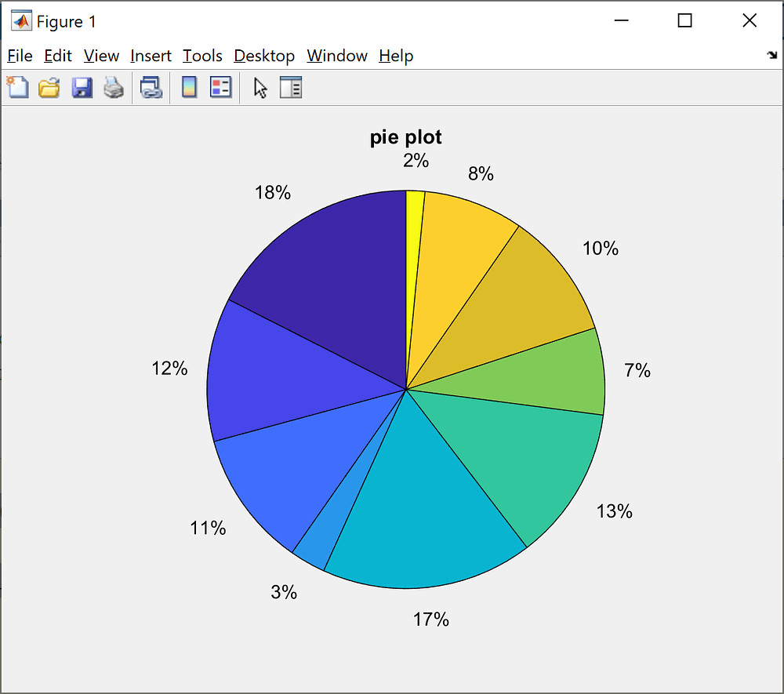Click the dock figure arrow icon

coord(771,56)
